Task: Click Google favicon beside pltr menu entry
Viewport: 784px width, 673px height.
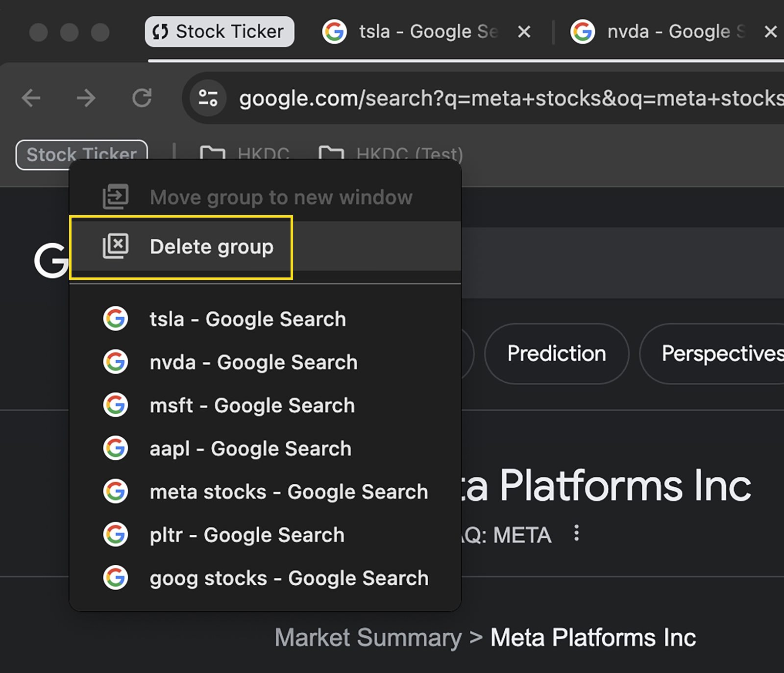Action: pos(116,534)
